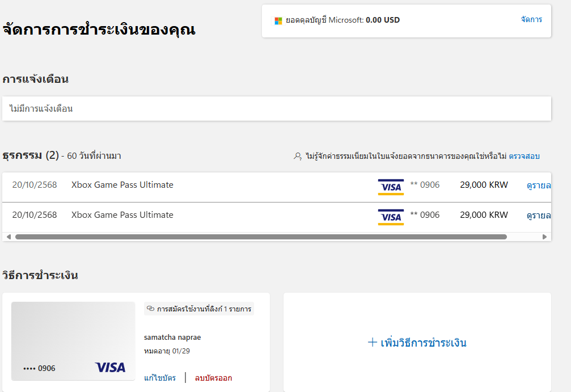Click the right arrow of the transactions scrollbar
Image resolution: width=571 pixels, height=392 pixels.
(545, 237)
